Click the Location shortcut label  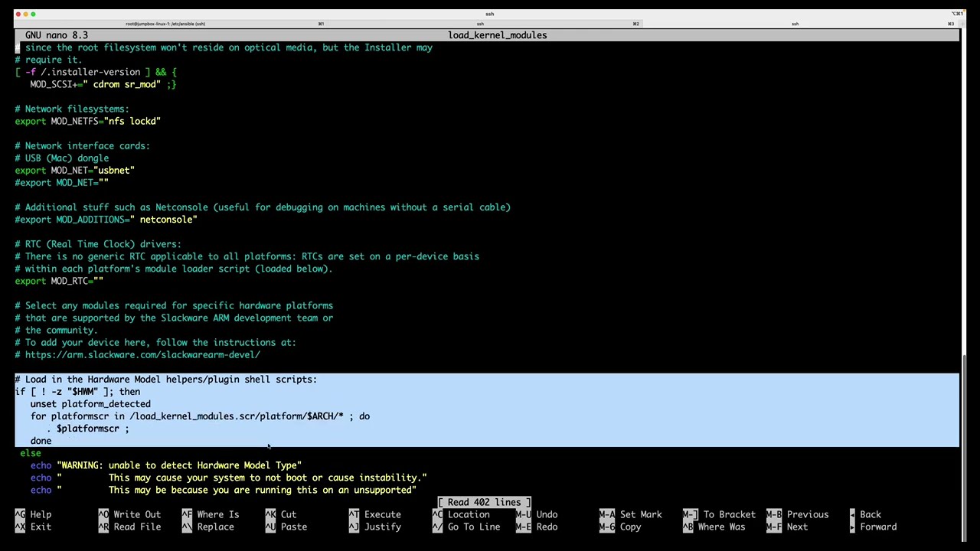click(469, 514)
